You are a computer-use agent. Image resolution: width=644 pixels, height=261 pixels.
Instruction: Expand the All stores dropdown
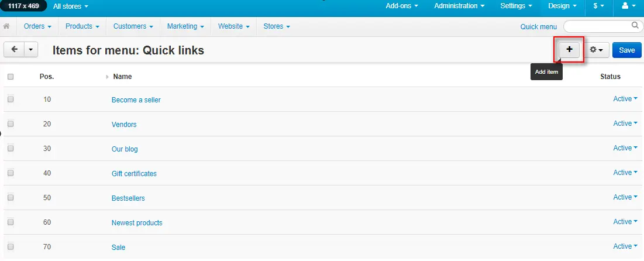point(71,6)
